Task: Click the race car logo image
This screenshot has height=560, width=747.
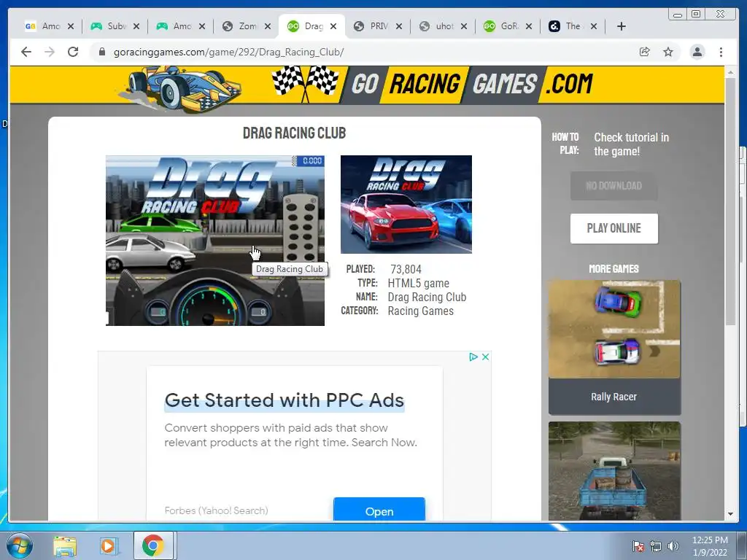Action: point(180,90)
